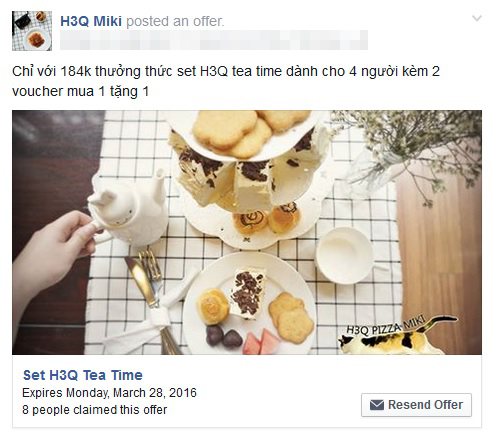The height and width of the screenshot is (433, 493).
Task: Click the envelope icon on Resend Offer
Action: click(377, 405)
